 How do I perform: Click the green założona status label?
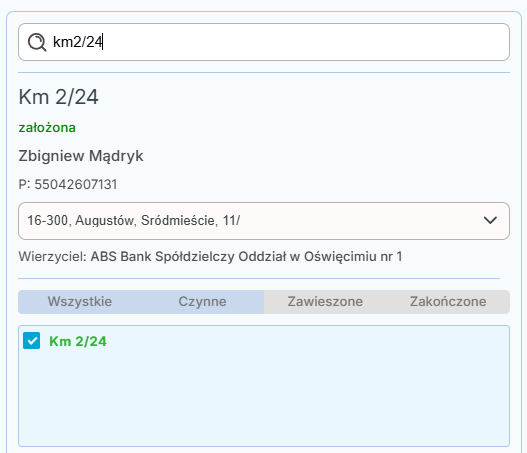click(47, 128)
